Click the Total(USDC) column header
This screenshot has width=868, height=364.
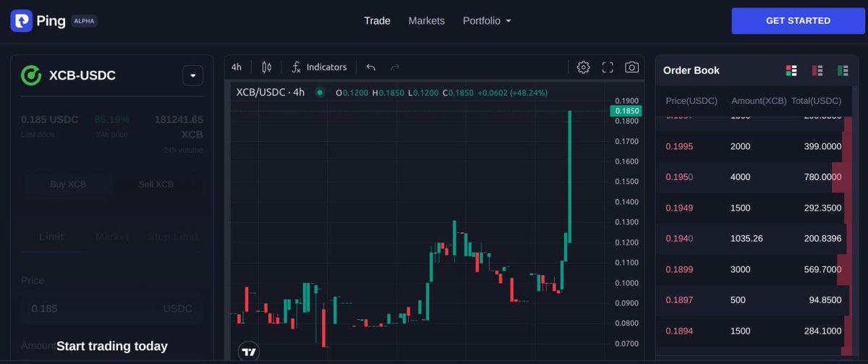tap(816, 100)
